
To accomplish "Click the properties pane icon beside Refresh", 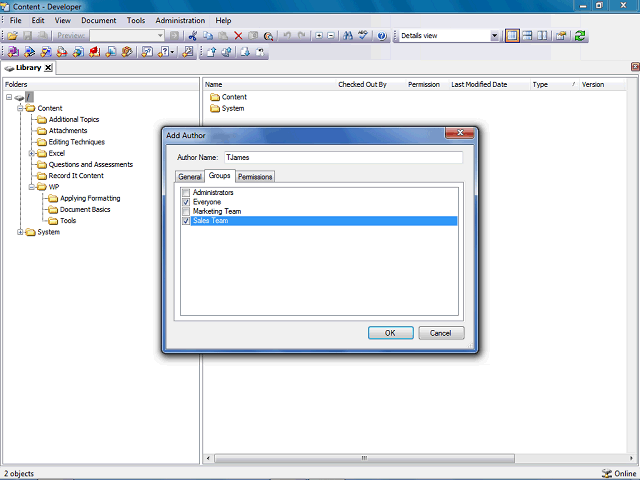I will click(x=561, y=36).
